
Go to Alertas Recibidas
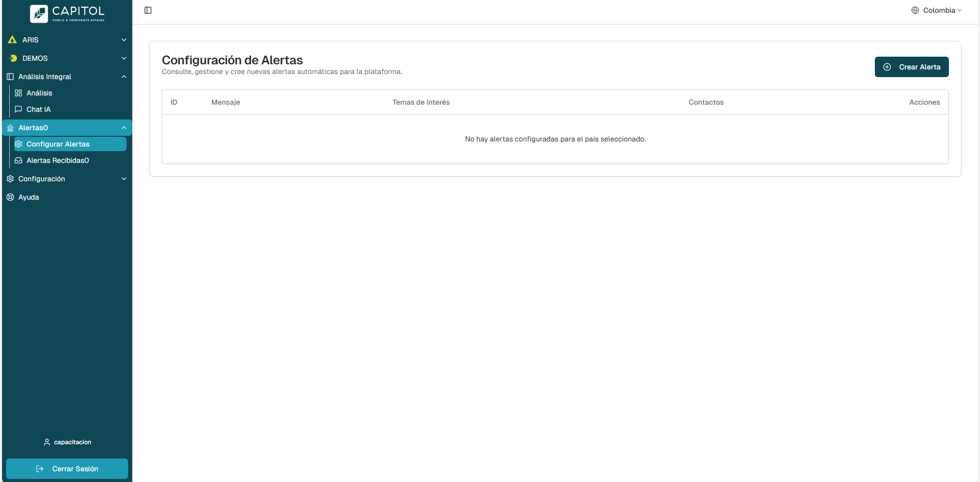click(x=57, y=160)
